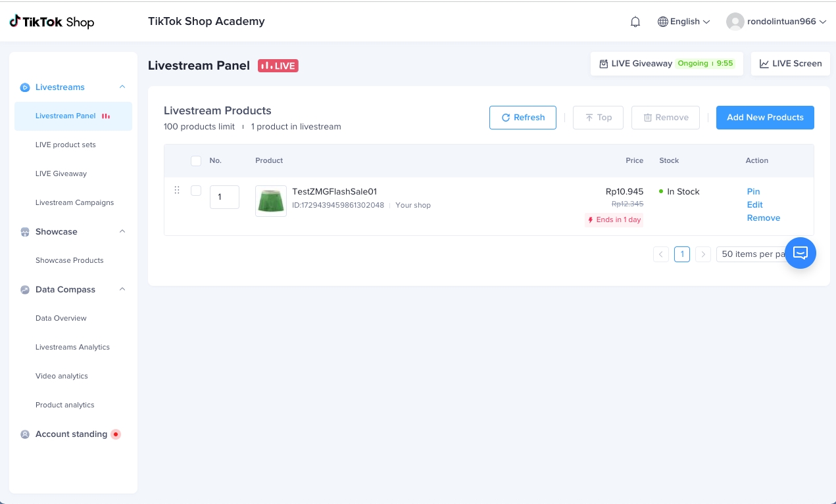Click the rondolintuan966 profile avatar
The image size is (836, 504).
point(735,22)
